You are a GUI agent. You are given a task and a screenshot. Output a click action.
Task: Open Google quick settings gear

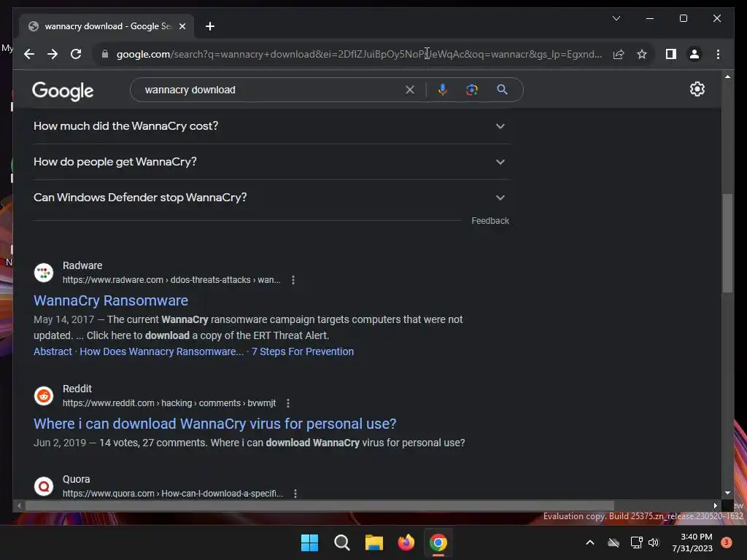click(x=697, y=89)
